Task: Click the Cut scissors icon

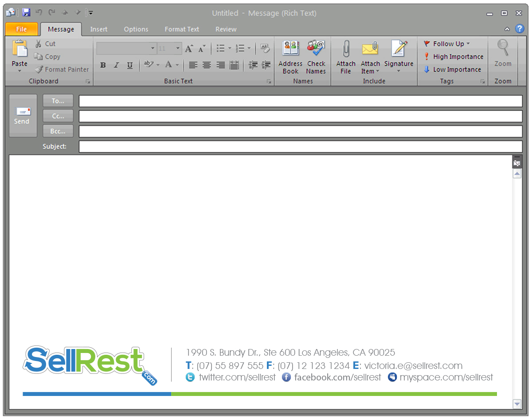Action: pyautogui.click(x=39, y=44)
